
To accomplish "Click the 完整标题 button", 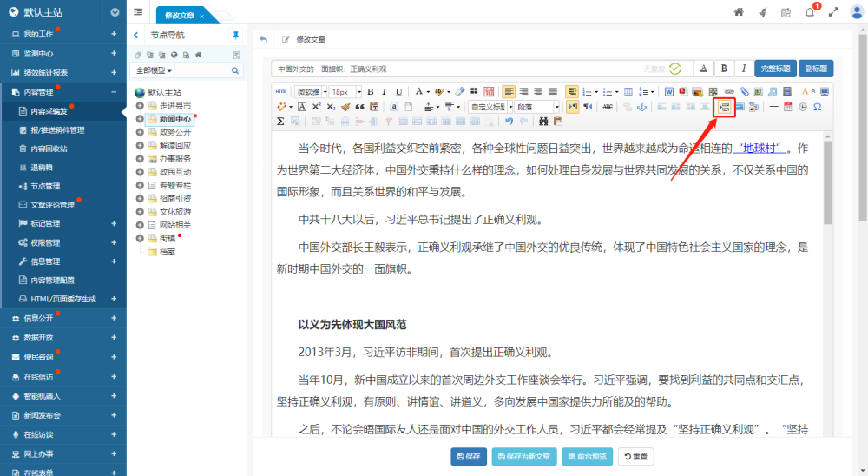I will tap(774, 69).
